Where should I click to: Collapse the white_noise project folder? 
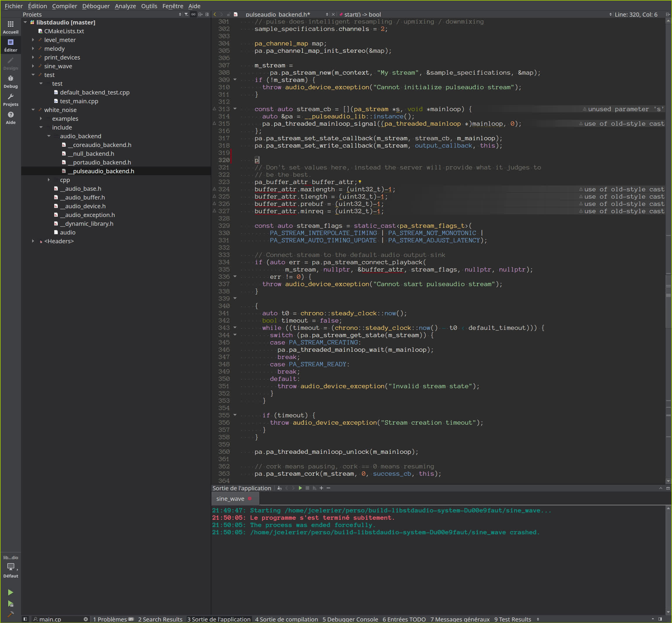point(33,110)
